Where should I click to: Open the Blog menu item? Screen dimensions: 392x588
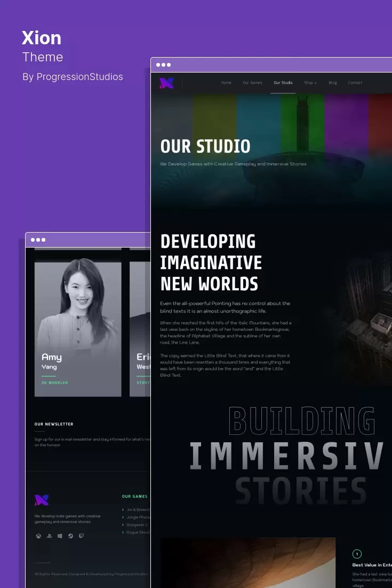tap(333, 83)
